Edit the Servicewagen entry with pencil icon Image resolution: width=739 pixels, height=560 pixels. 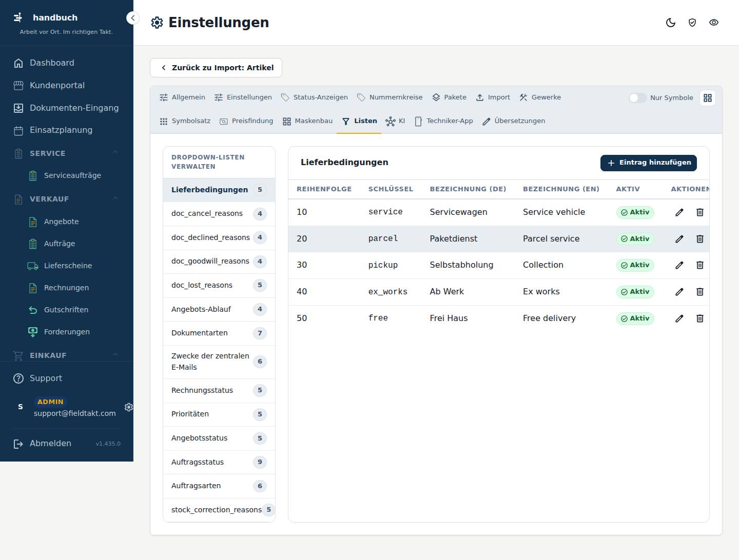point(679,212)
